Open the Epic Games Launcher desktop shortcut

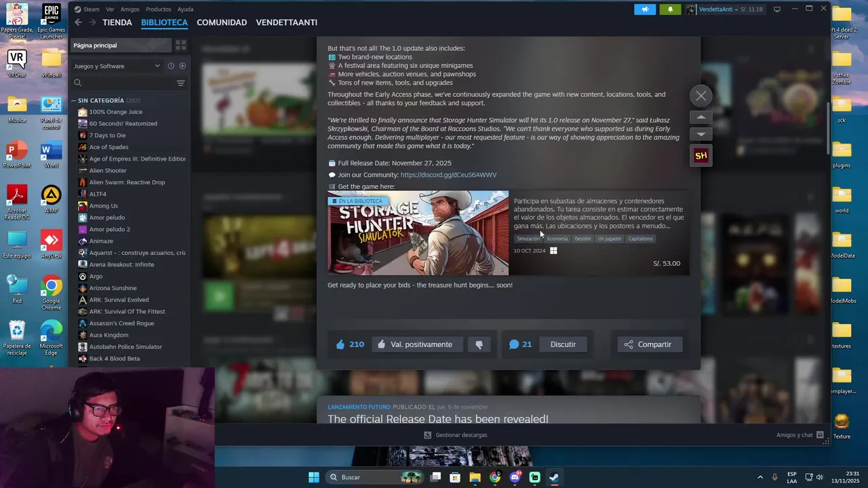click(51, 22)
